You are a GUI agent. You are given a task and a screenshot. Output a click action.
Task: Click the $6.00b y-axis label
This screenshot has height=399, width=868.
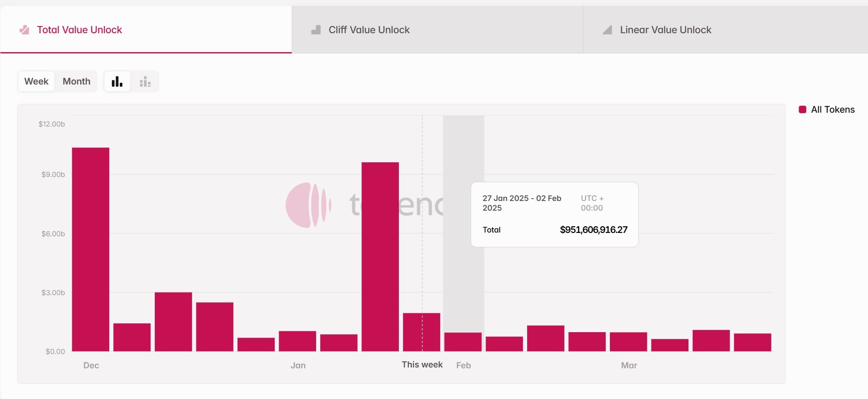pos(53,234)
